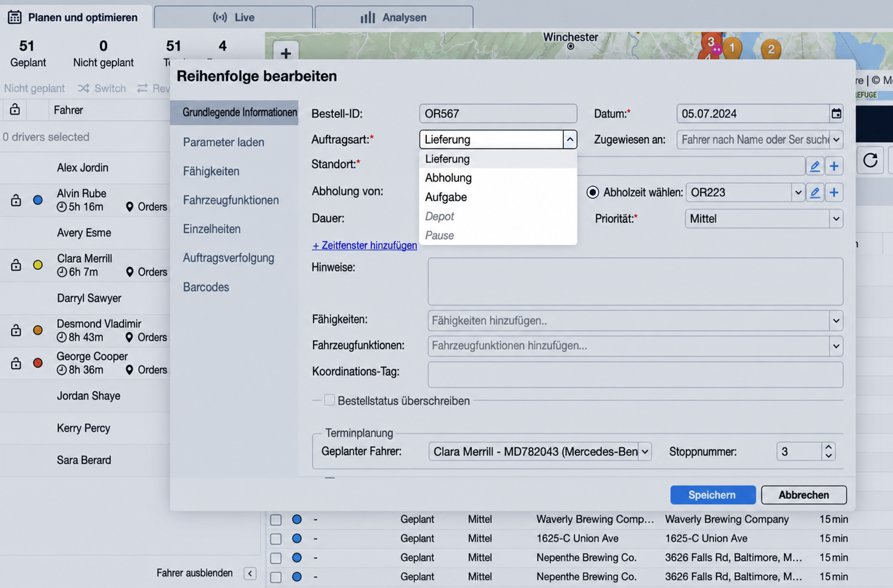Zoom in on the map
The height and width of the screenshot is (588, 893).
pos(286,53)
